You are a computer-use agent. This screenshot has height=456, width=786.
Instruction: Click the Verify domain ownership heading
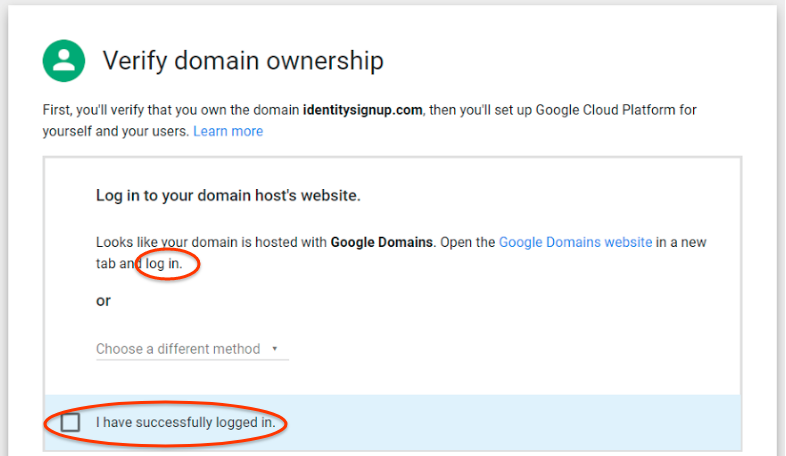243,61
